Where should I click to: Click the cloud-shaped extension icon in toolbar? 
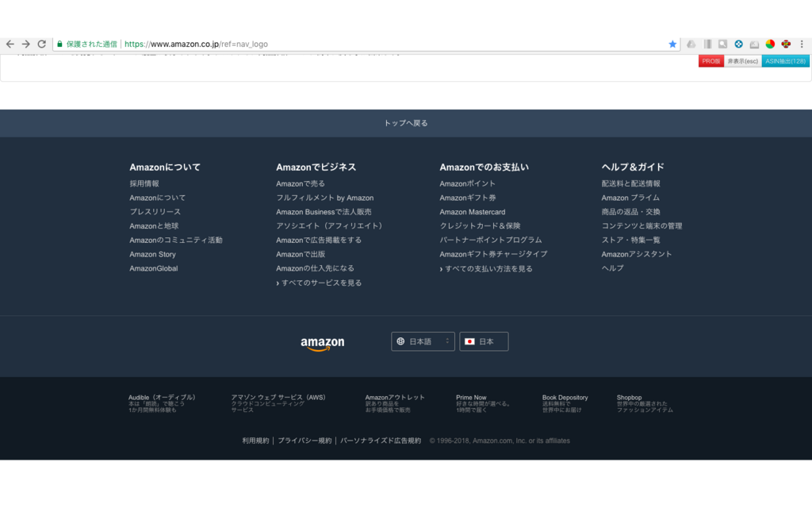click(x=691, y=44)
